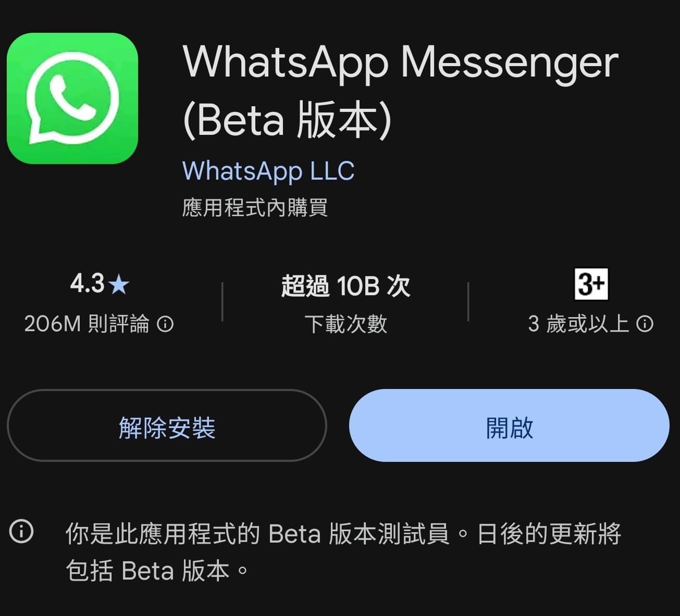680x616 pixels.
Task: Tap the 包括 Beta 版本 message line
Action: click(x=157, y=570)
